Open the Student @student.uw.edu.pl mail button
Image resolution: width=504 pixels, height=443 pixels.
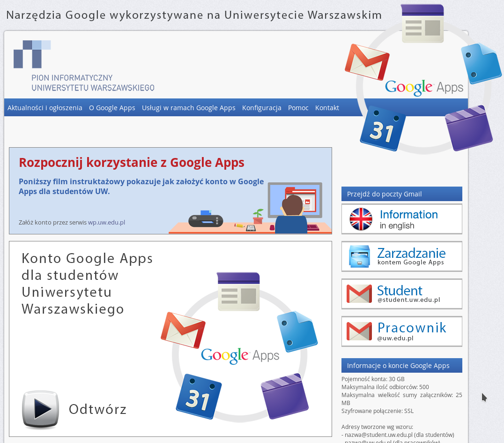[x=402, y=294]
